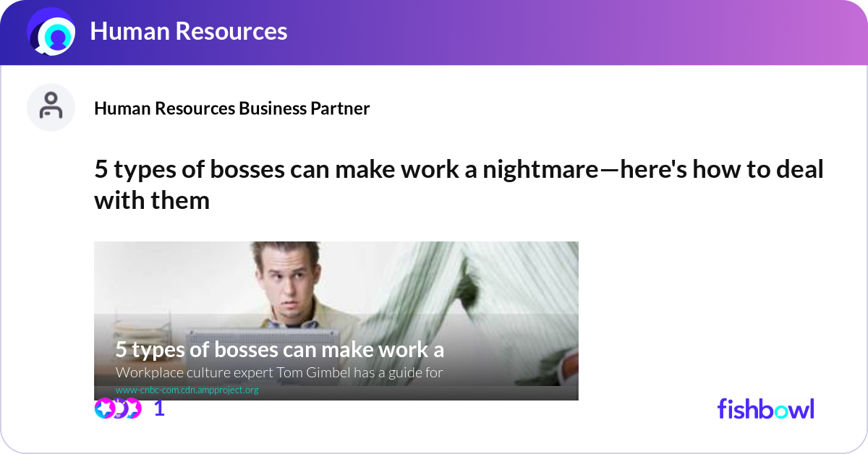Click the lightbulb reaction icon
The height and width of the screenshot is (454, 868).
point(119,408)
